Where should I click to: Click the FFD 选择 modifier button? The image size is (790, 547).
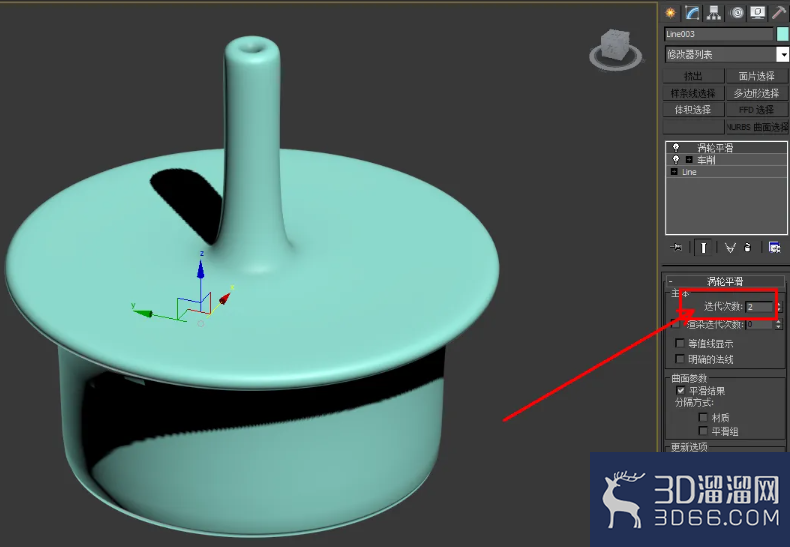(757, 109)
